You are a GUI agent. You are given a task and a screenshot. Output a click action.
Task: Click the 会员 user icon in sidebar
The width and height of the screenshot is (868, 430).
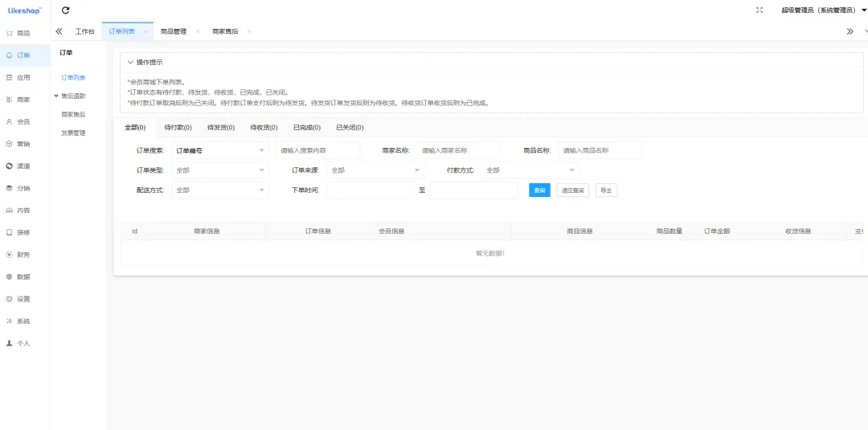9,121
